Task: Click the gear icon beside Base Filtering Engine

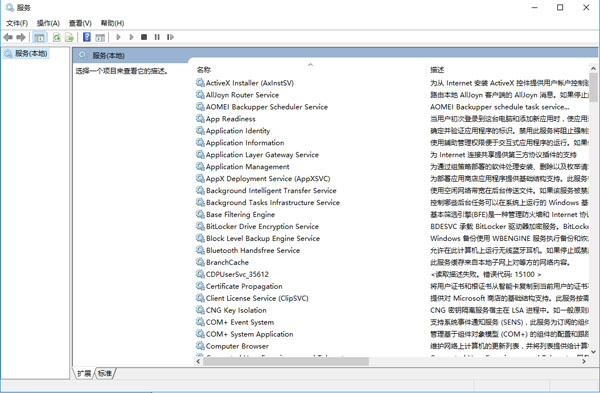Action: [x=200, y=214]
